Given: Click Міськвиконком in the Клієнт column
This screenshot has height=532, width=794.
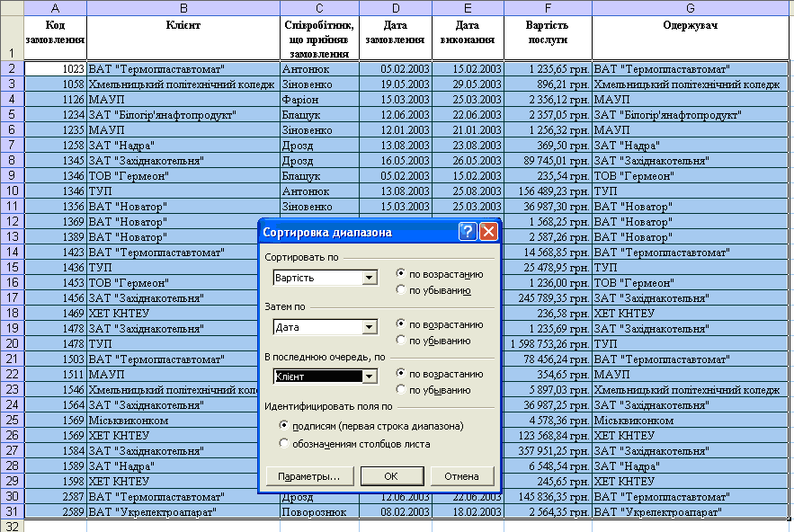Looking at the screenshot, I should point(172,421).
